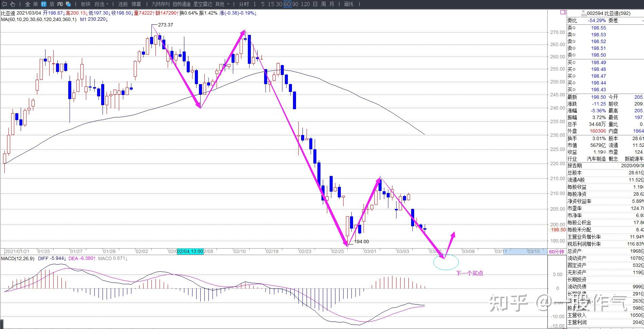Click the small pink rectangle icon above the price axis
The height and width of the screenshot is (329, 644).
point(563,12)
